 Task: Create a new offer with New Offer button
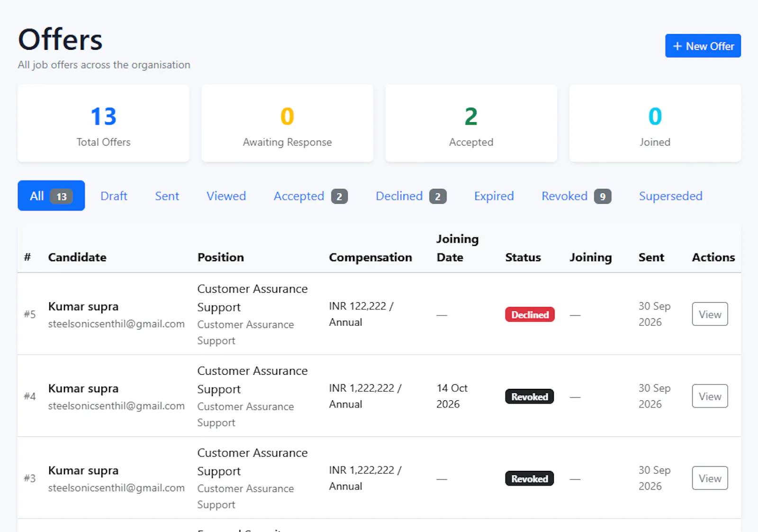point(703,46)
